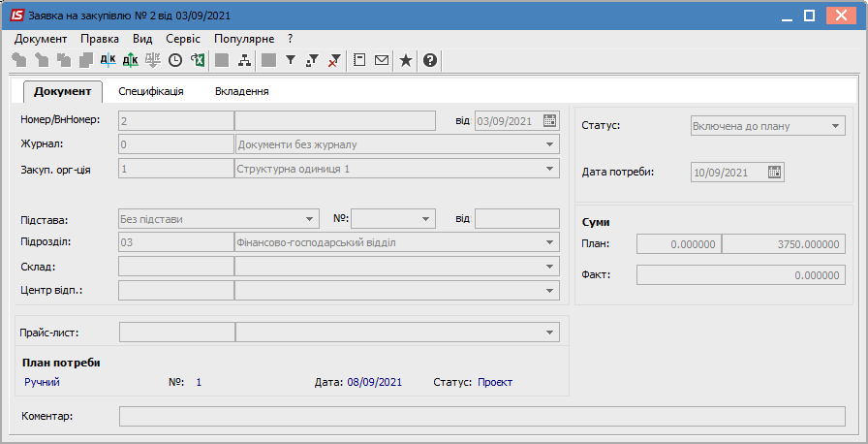Click the Факт sum field
The image size is (868, 444).
coord(741,275)
